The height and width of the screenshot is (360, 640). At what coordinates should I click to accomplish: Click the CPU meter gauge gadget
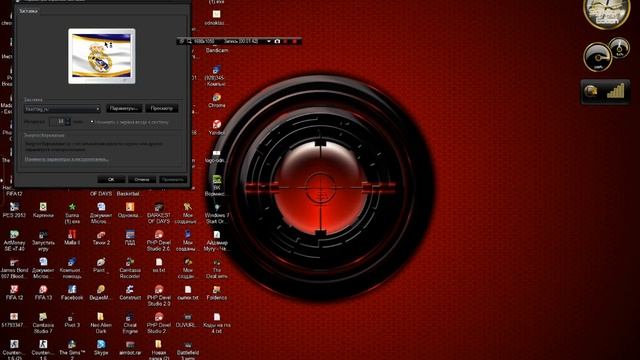tap(597, 57)
